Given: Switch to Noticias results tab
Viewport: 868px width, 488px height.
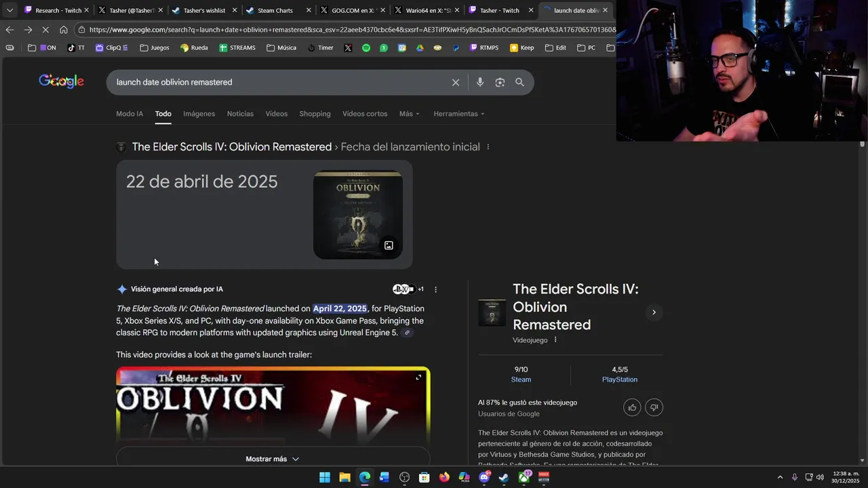Looking at the screenshot, I should 240,114.
